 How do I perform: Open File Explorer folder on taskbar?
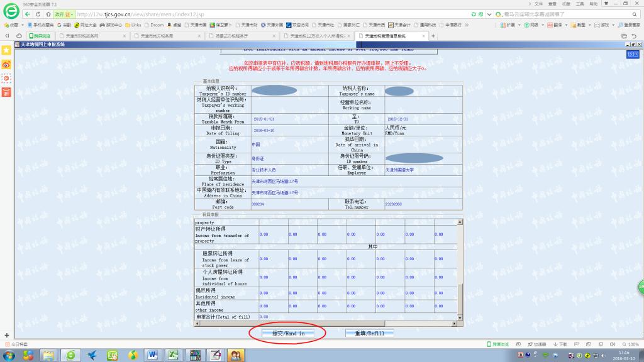49,355
